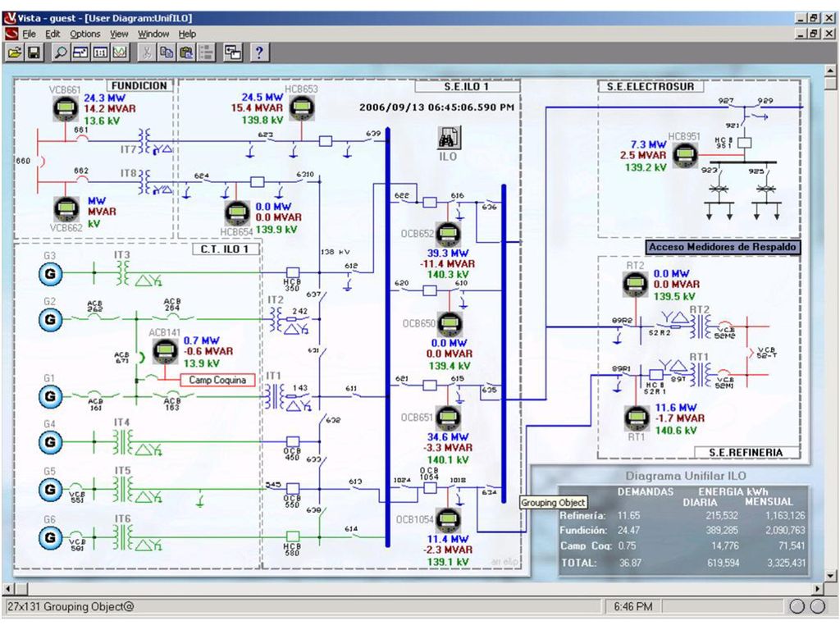Open the Edit menu
Image resolution: width=840 pixels, height=630 pixels.
coord(52,34)
